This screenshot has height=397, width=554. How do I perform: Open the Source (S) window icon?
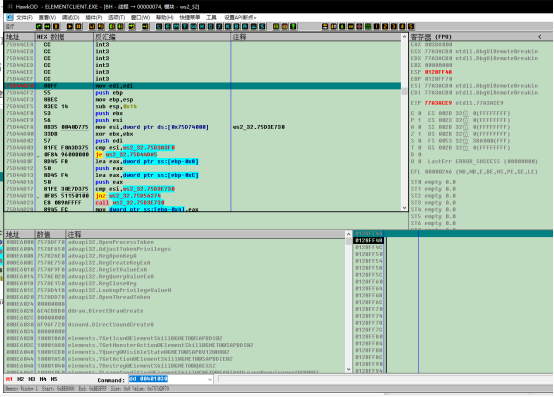(x=262, y=26)
